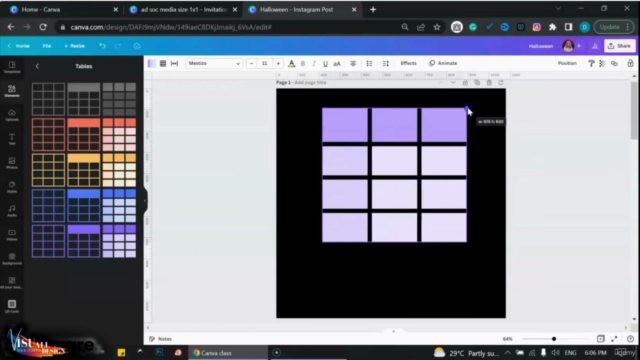This screenshot has height=360, width=640.
Task: Open the Animate options
Action: [443, 63]
